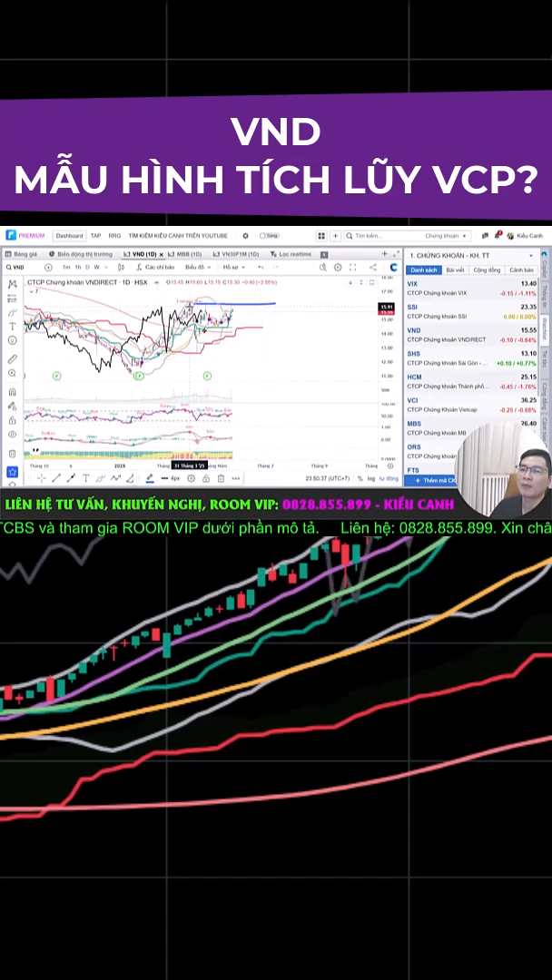The width and height of the screenshot is (552, 980).
Task: Close the VND (1D) tab
Action: coord(162,254)
